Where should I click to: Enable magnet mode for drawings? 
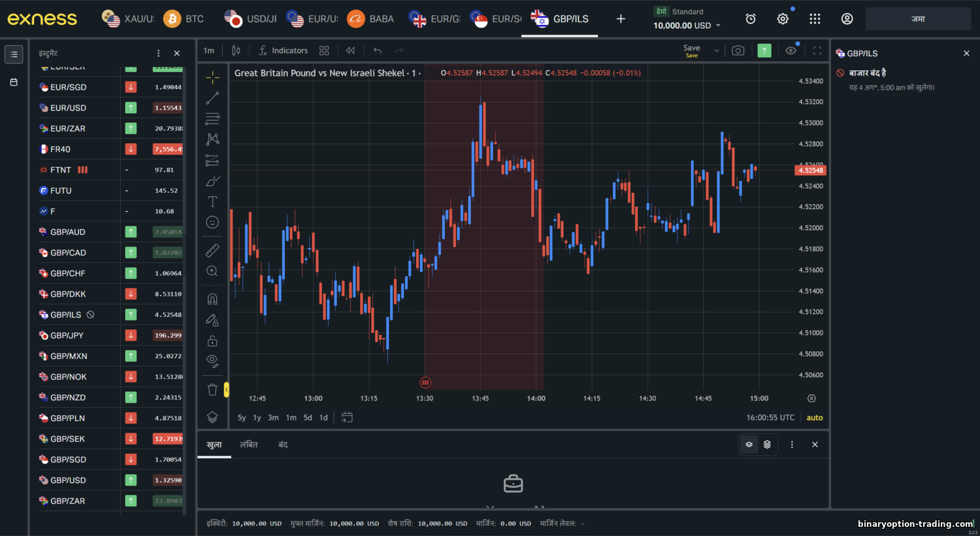[212, 299]
